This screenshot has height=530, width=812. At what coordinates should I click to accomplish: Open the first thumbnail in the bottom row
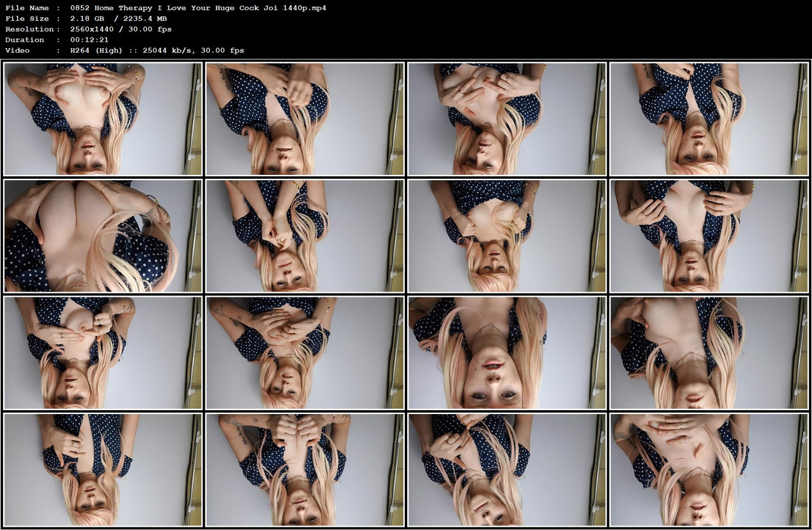tap(103, 469)
